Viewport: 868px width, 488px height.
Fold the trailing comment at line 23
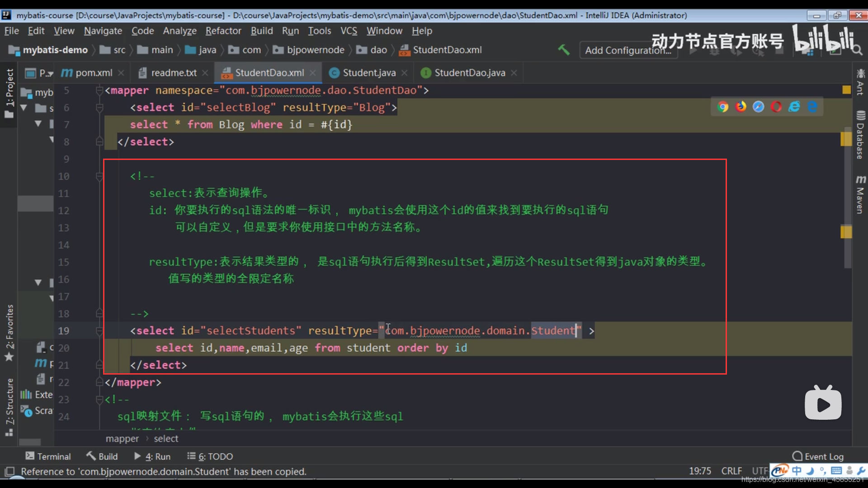pos(99,399)
